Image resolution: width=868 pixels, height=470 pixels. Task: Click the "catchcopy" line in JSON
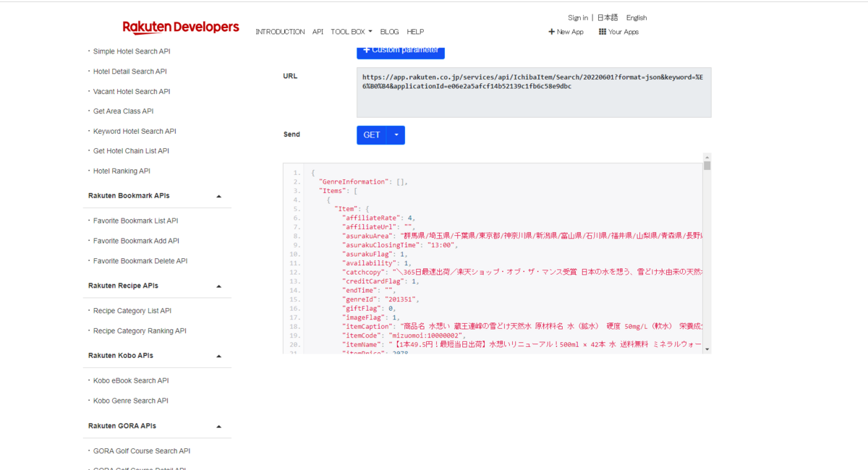click(522, 272)
